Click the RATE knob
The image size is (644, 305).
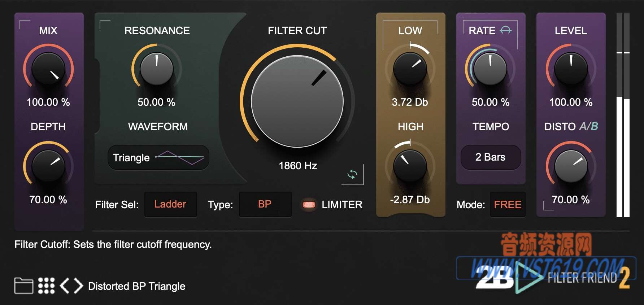coord(490,69)
